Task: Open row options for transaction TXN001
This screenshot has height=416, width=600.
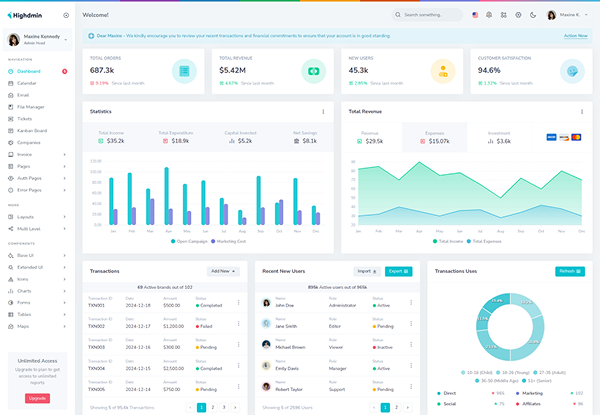Action: pyautogui.click(x=238, y=302)
